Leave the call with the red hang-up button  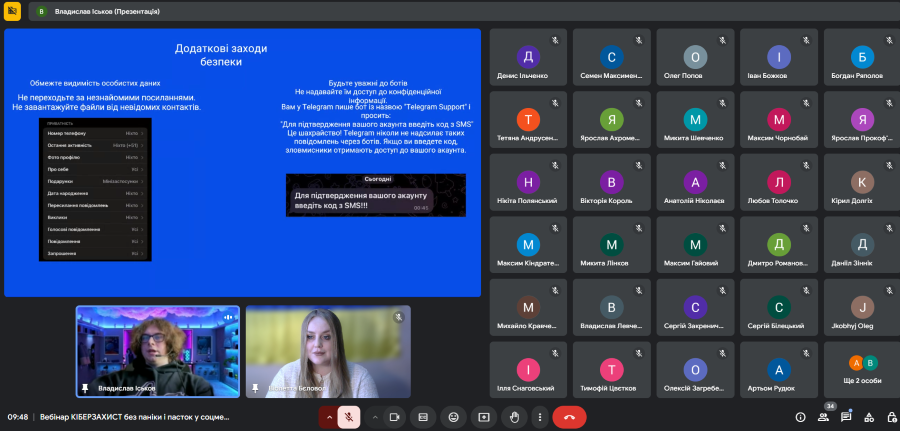(569, 417)
